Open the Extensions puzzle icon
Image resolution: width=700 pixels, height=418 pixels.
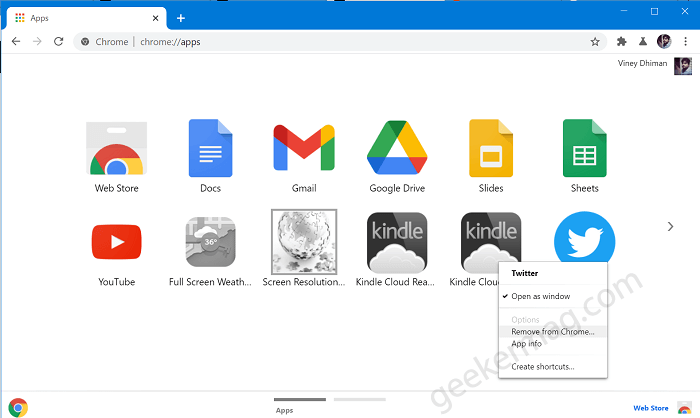point(621,42)
